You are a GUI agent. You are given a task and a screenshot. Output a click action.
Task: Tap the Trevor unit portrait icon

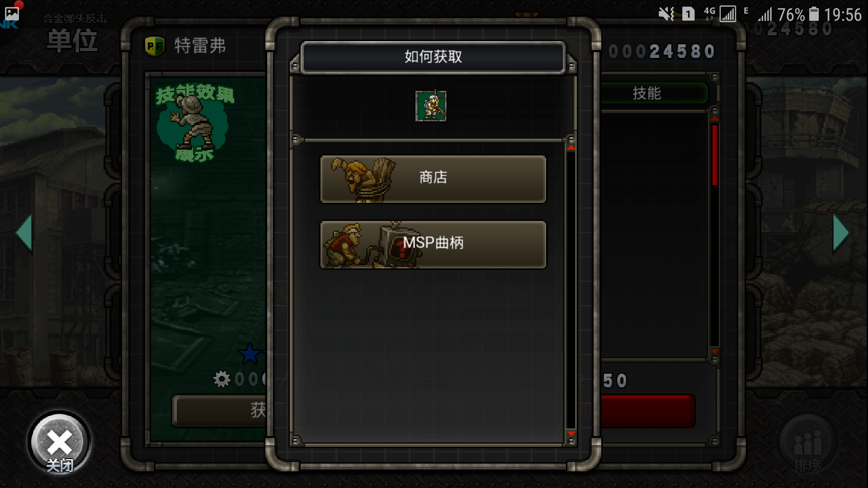click(431, 106)
